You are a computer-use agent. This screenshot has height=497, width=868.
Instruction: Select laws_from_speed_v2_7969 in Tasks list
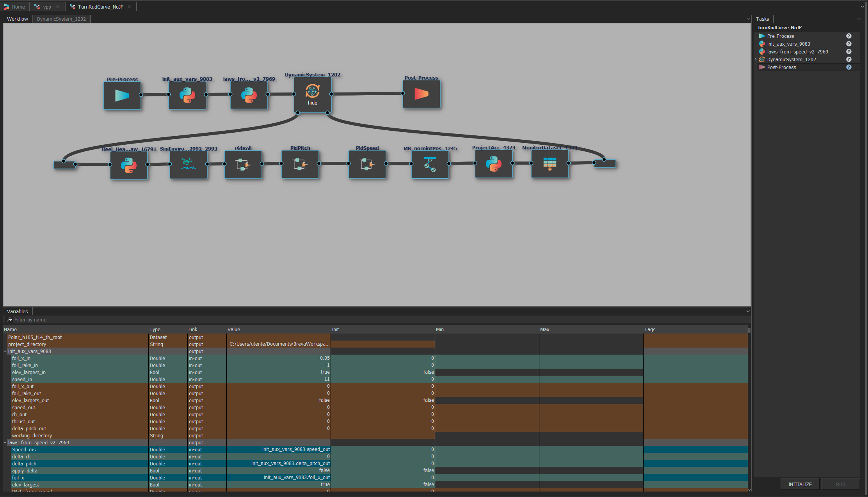tap(797, 51)
